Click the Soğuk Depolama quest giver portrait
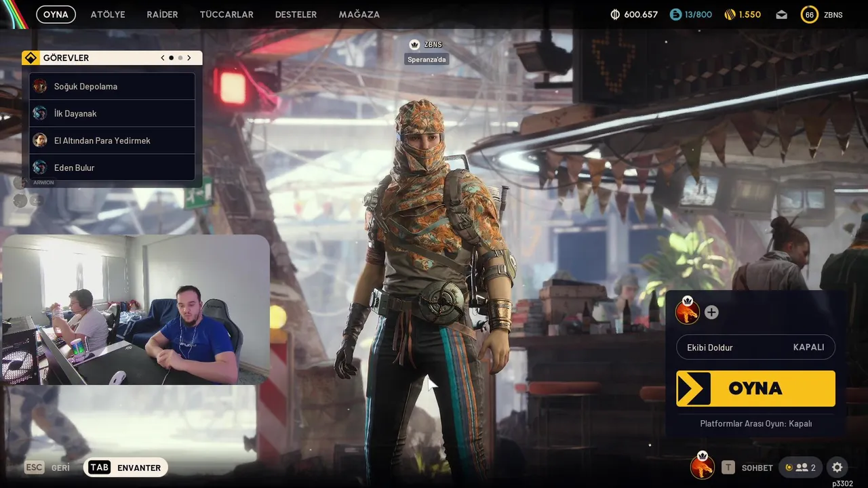This screenshot has height=488, width=868. (40, 86)
